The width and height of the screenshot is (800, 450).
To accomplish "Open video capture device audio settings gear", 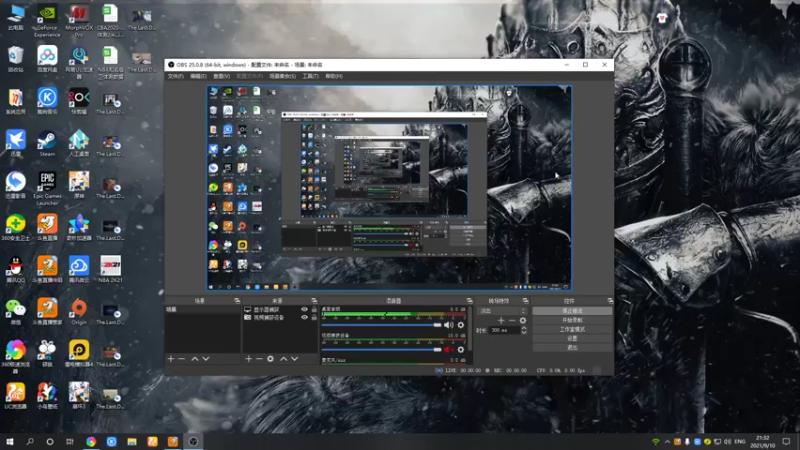I will click(x=461, y=349).
